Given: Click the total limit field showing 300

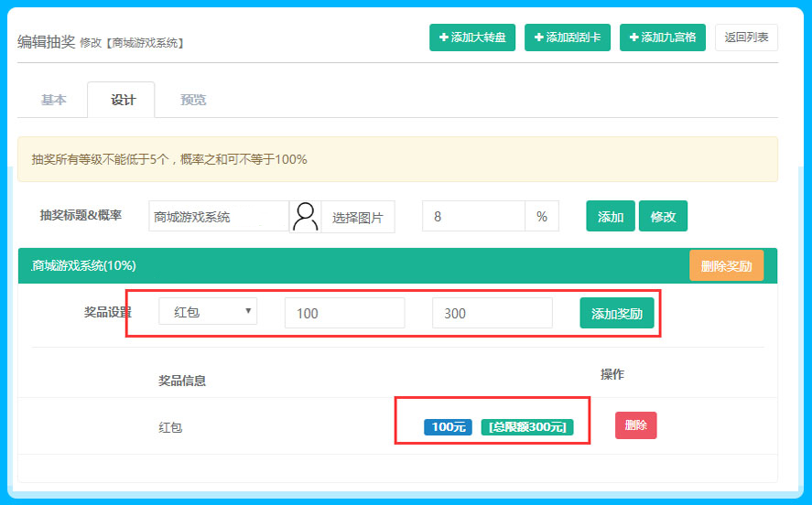Looking at the screenshot, I should pyautogui.click(x=492, y=313).
